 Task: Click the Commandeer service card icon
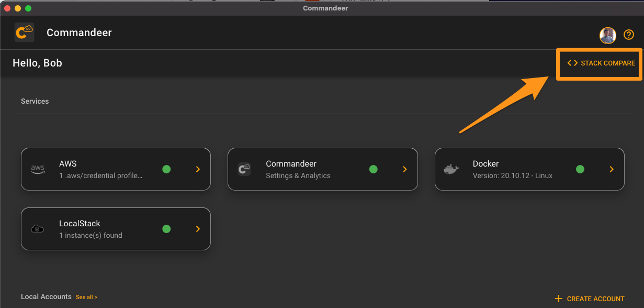[244, 169]
